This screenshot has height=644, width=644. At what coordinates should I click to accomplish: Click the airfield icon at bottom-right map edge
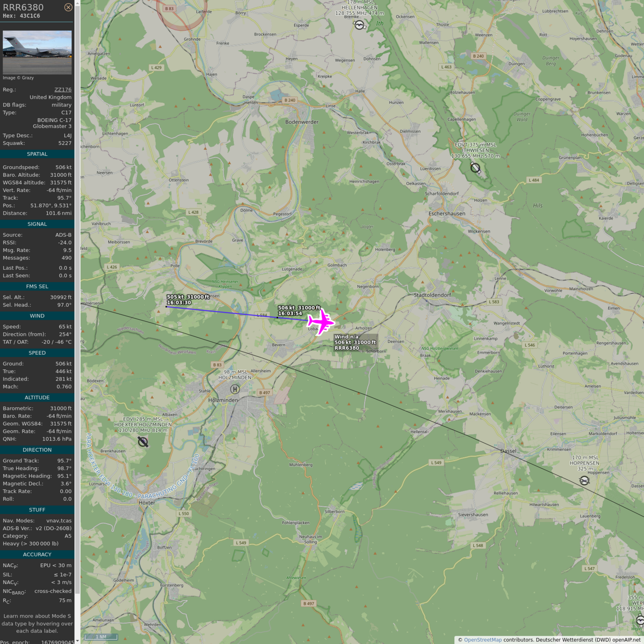[640, 620]
